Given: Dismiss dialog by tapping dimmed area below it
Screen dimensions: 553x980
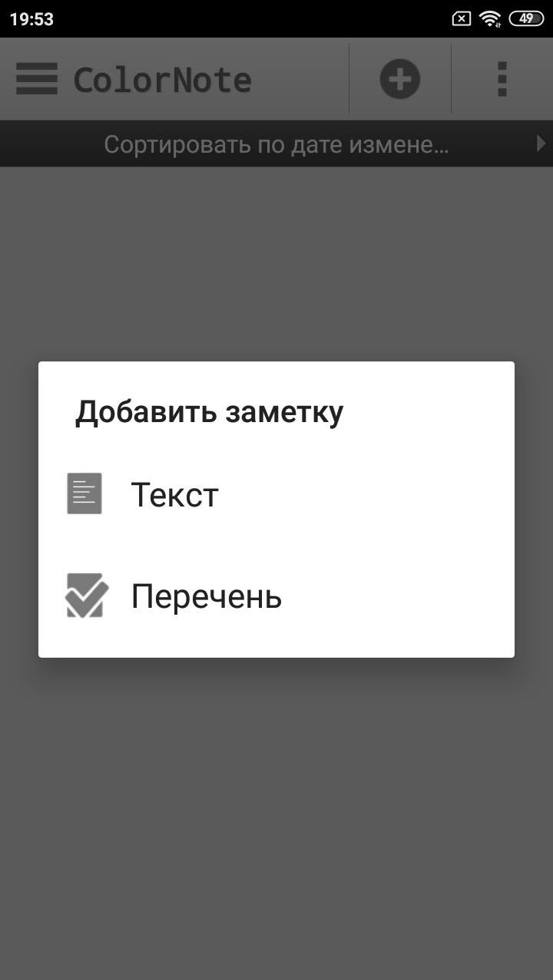Looking at the screenshot, I should click(276, 806).
